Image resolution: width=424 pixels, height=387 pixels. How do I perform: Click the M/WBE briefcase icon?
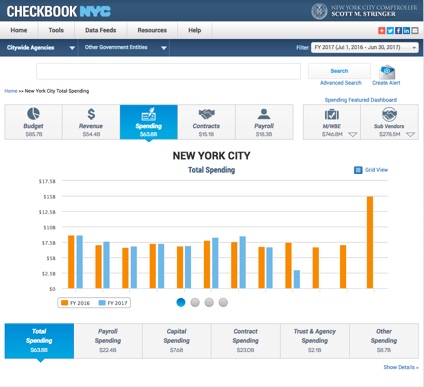click(332, 114)
